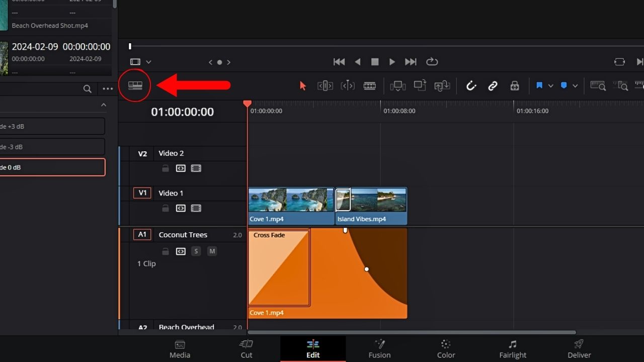
Task: Switch to Trim Edit Mode
Action: pyautogui.click(x=325, y=85)
